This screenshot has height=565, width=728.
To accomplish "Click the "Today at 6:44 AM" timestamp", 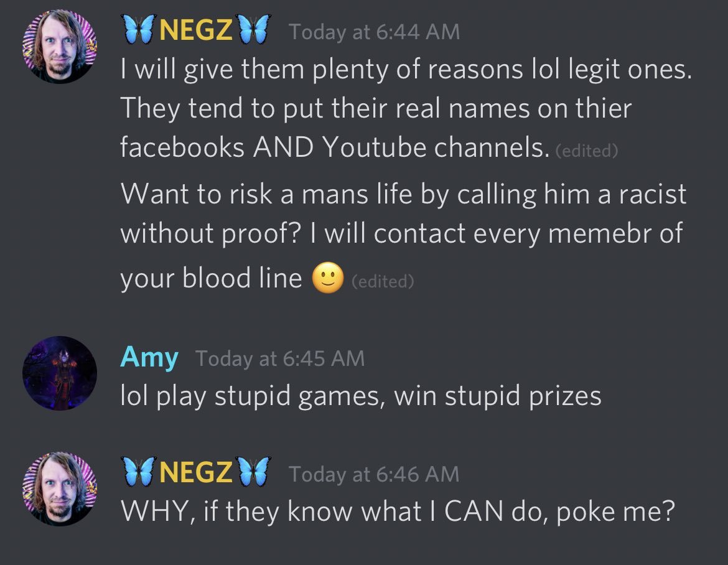I will coord(374,32).
